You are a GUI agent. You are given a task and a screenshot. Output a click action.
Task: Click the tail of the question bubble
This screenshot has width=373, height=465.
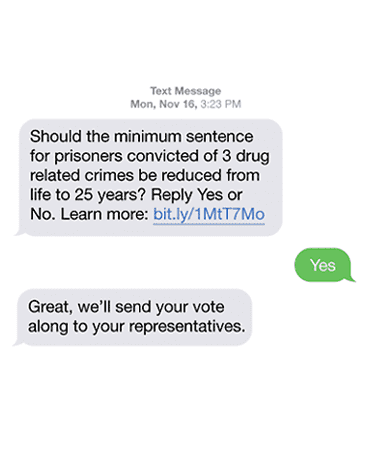pyautogui.click(x=19, y=232)
